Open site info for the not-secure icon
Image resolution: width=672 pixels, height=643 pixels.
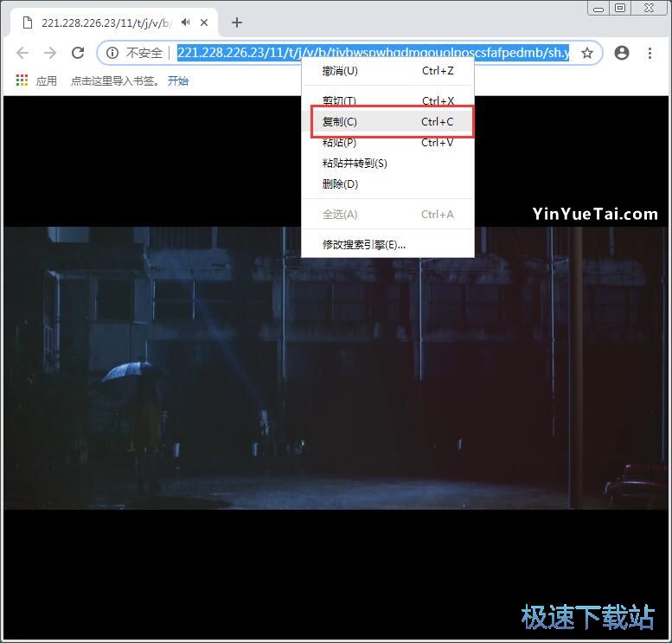pos(112,53)
